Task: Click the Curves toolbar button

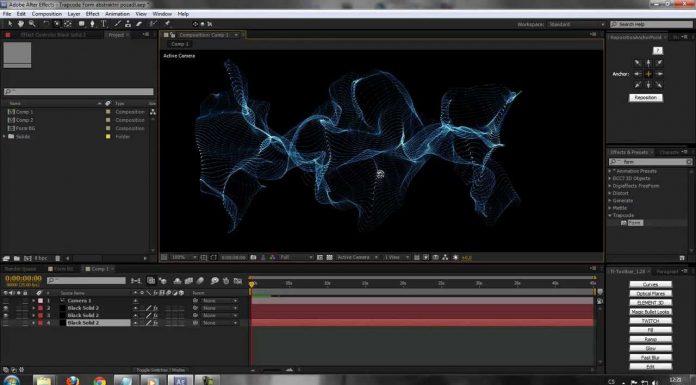Action: click(650, 285)
